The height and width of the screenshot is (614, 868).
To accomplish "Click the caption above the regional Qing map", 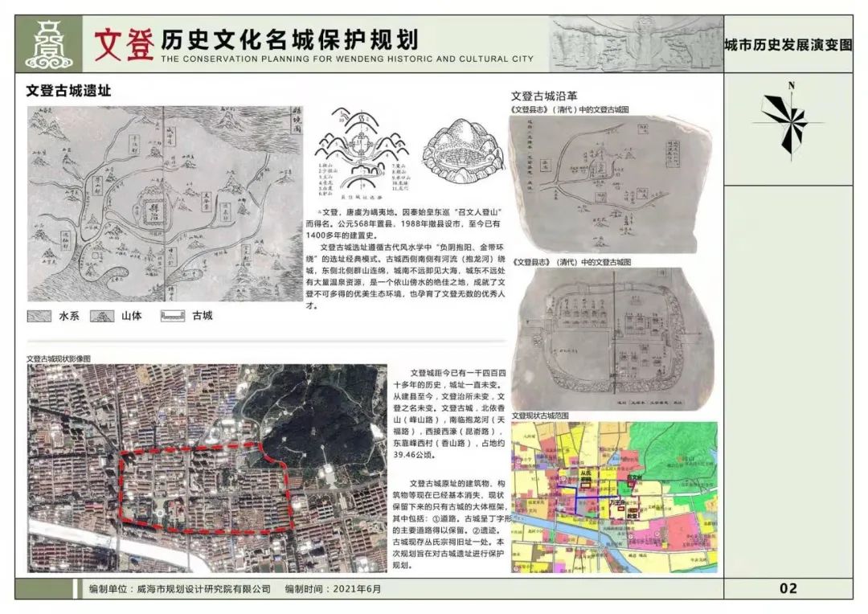I will click(x=570, y=109).
